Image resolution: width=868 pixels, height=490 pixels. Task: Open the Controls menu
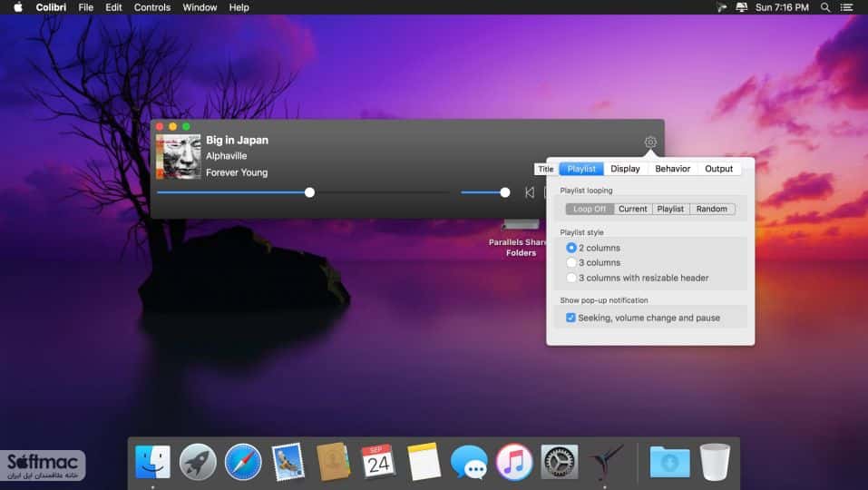click(x=152, y=7)
